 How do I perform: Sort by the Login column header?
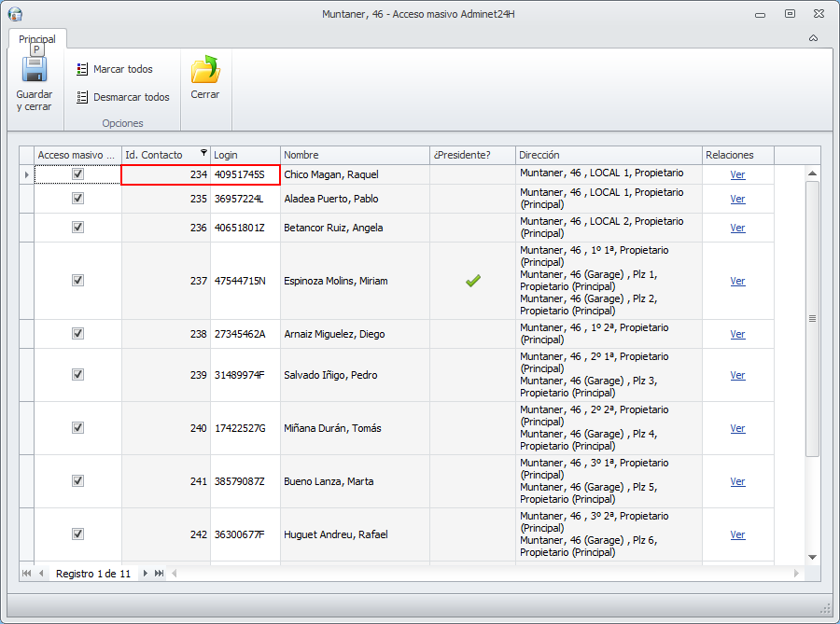pos(245,155)
